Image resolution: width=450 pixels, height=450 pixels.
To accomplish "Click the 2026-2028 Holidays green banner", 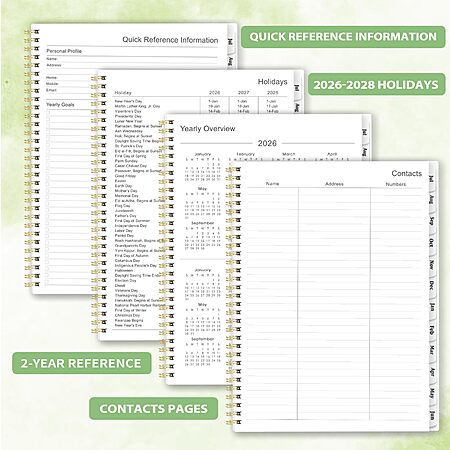I will pyautogui.click(x=376, y=85).
